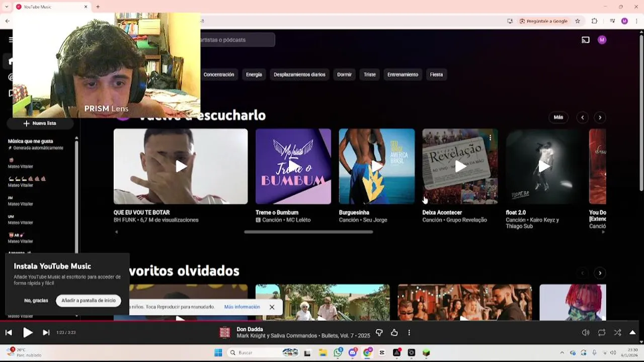The height and width of the screenshot is (362, 644).
Task: Click the horizontal carousel scrollbar under Vuelve a escucharlo
Action: [x=308, y=232]
